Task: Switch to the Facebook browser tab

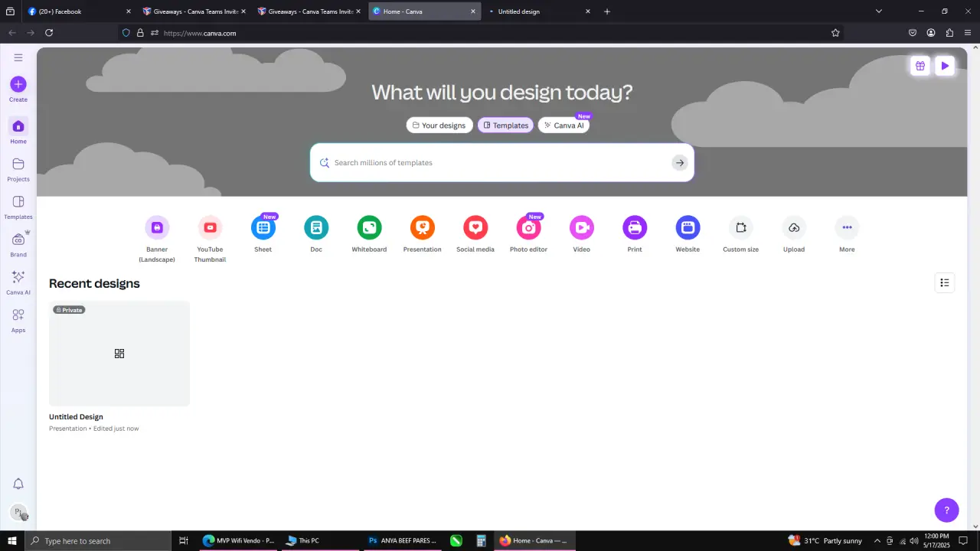Action: pyautogui.click(x=78, y=11)
